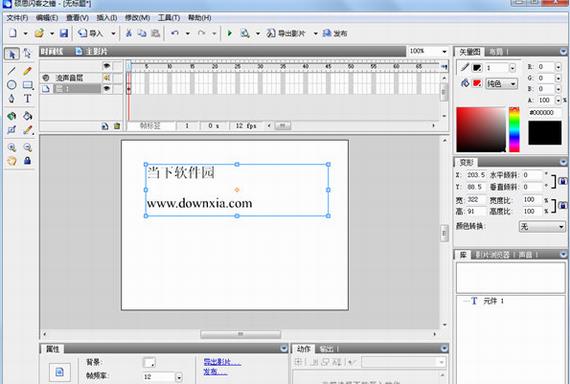
Task: Select the Line drawing tool
Action: tap(12, 71)
